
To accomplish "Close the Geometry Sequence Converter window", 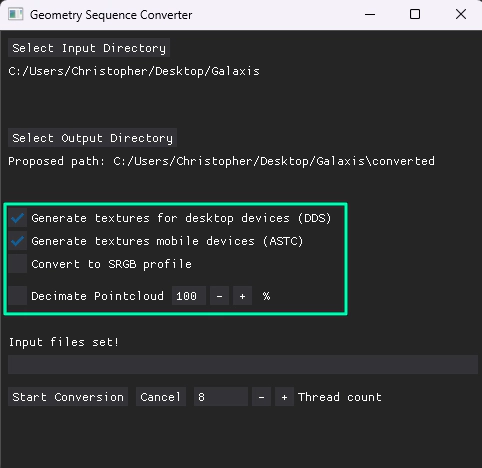I will pyautogui.click(x=461, y=14).
